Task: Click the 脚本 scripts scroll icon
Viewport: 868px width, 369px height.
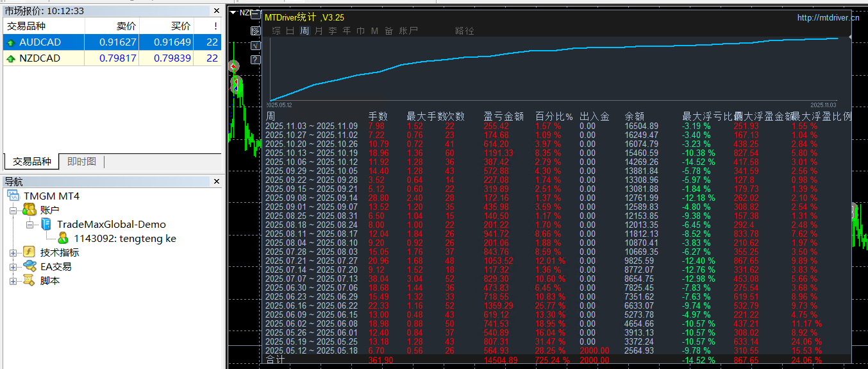Action: tap(29, 280)
